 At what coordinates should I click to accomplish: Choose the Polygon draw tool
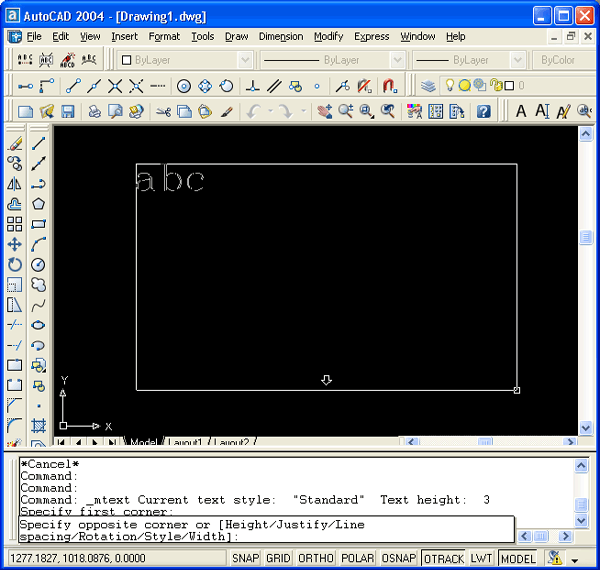pos(39,204)
